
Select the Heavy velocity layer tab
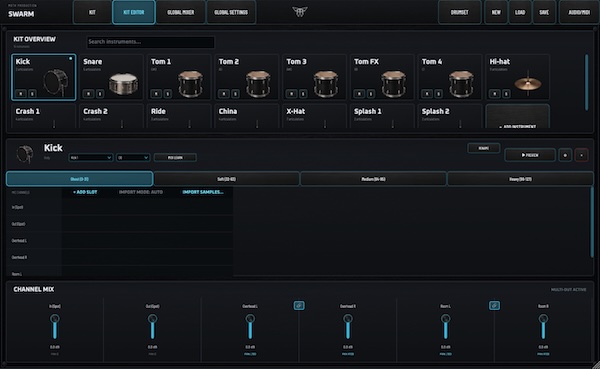520,179
